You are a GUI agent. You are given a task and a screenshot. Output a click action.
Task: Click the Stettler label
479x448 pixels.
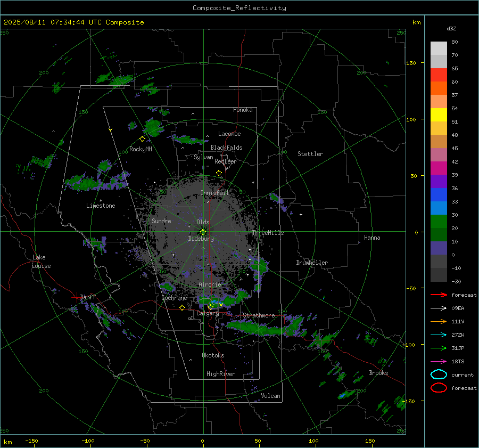(310, 154)
